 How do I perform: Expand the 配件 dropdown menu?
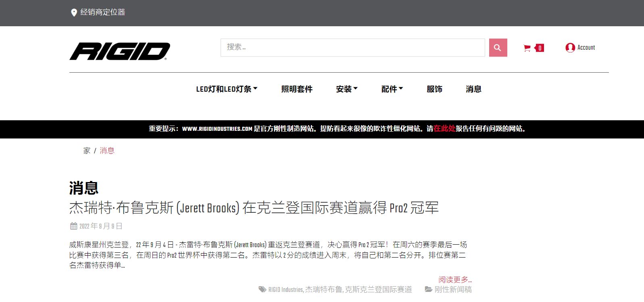392,89
